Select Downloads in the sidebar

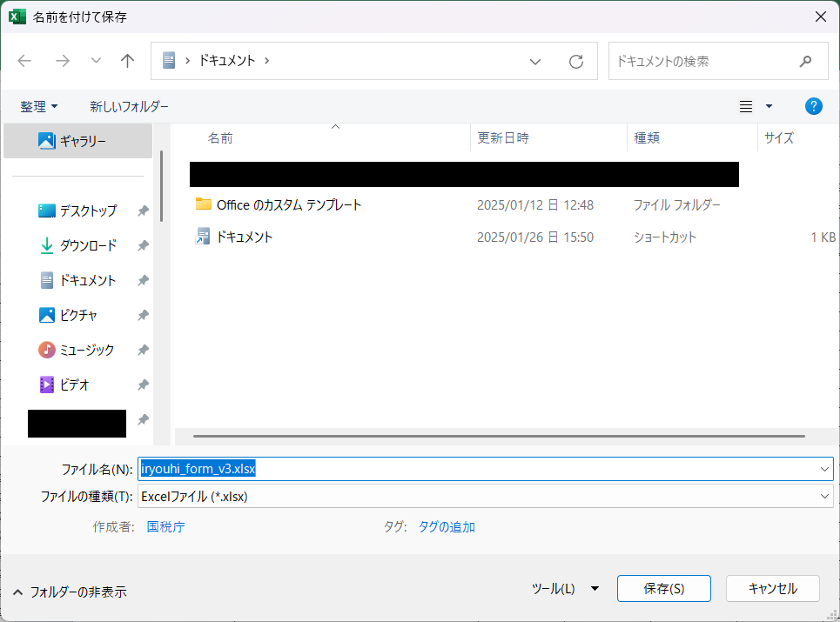point(87,245)
